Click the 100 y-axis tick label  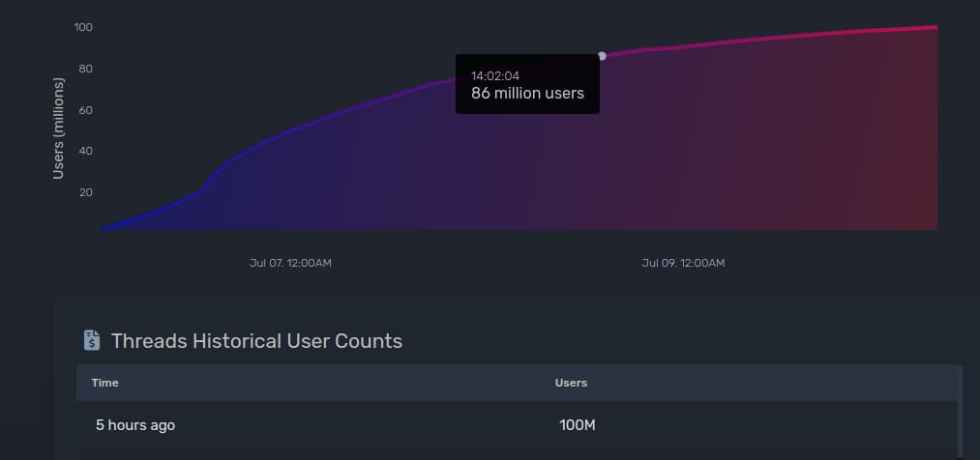[x=83, y=27]
